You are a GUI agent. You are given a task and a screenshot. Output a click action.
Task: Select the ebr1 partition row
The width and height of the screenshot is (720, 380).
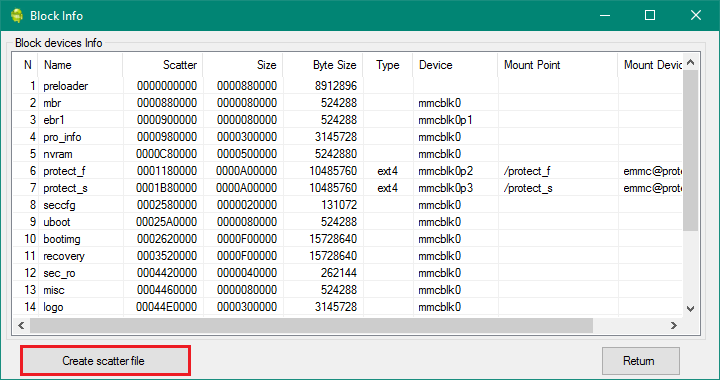pos(348,120)
